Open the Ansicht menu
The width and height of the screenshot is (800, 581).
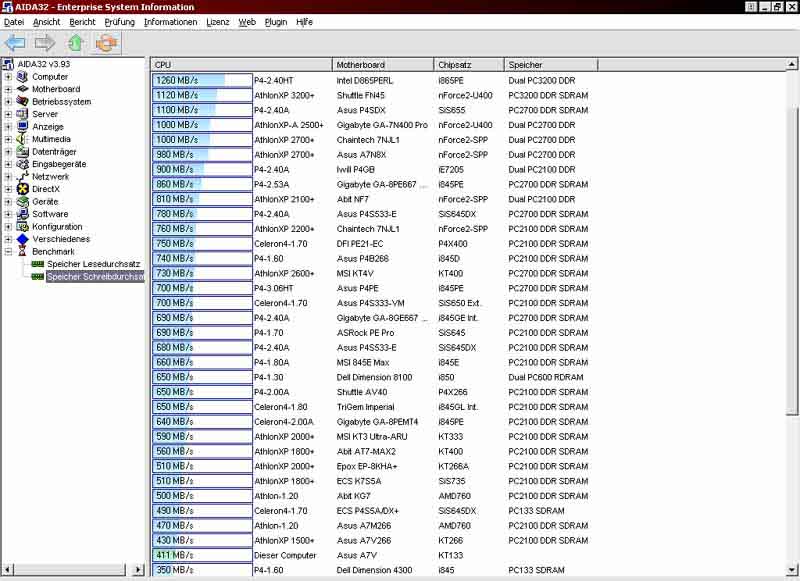click(46, 22)
